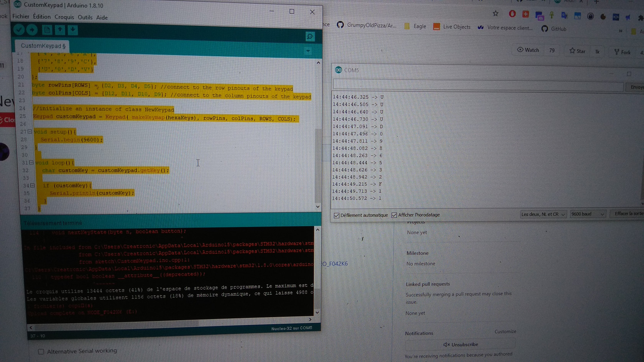Click the Arduino Upload arrow button
Image resolution: width=644 pixels, height=362 pixels.
coord(32,29)
